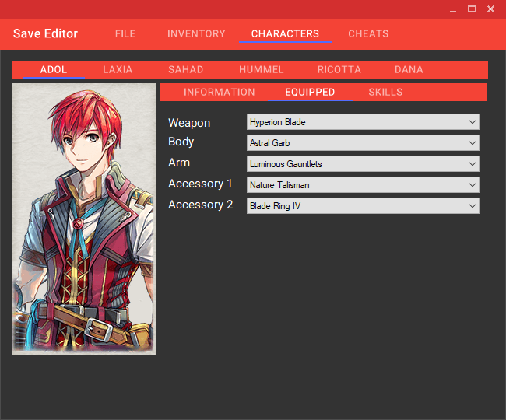The image size is (506, 420).
Task: Expand the Arm dropdown arrow
Action: click(x=472, y=164)
